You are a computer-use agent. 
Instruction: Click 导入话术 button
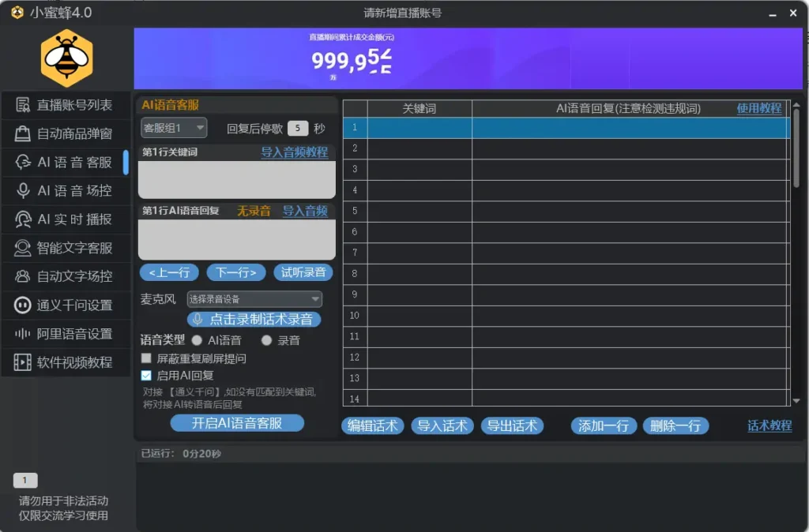coord(442,425)
